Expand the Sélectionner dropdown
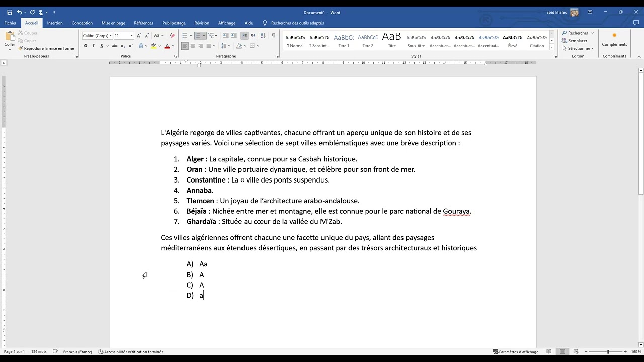This screenshot has height=362, width=644. [578, 48]
